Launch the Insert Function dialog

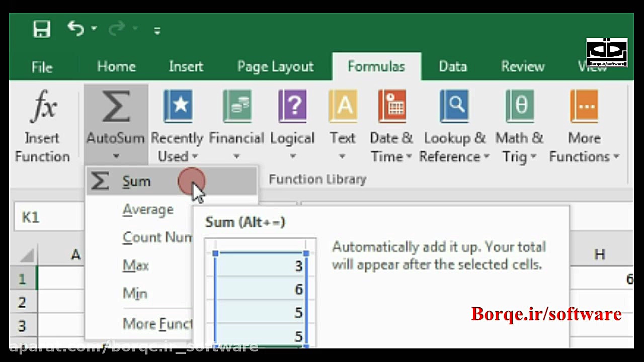(42, 125)
